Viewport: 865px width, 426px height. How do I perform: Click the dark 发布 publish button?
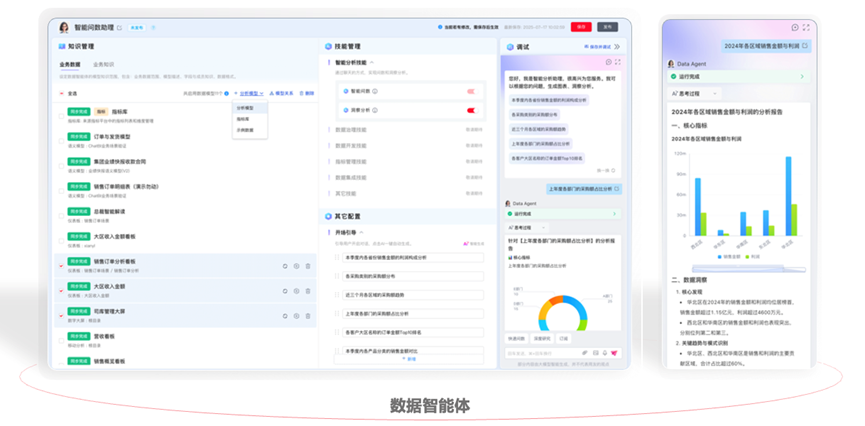(607, 27)
